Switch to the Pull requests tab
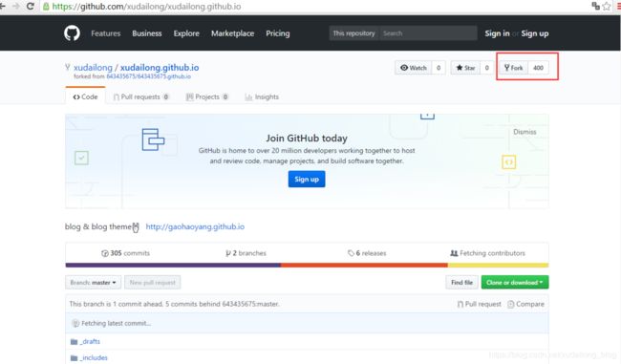The width and height of the screenshot is (621, 364). point(141,96)
